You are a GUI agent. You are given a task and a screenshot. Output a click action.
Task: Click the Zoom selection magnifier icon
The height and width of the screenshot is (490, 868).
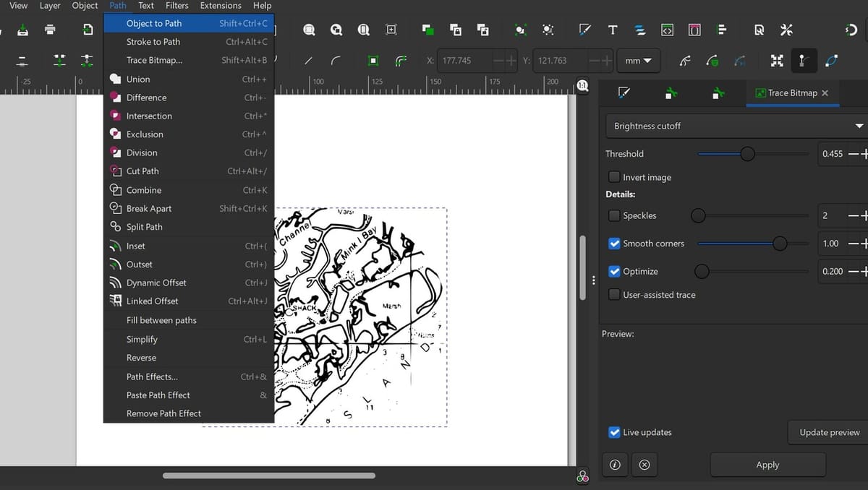pyautogui.click(x=309, y=30)
